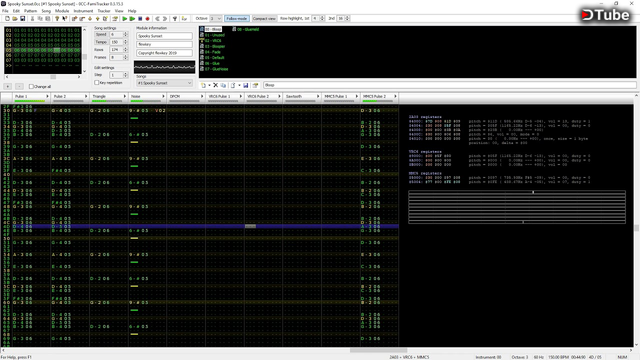Go to next song arrow icon

pyautogui.click(x=165, y=19)
